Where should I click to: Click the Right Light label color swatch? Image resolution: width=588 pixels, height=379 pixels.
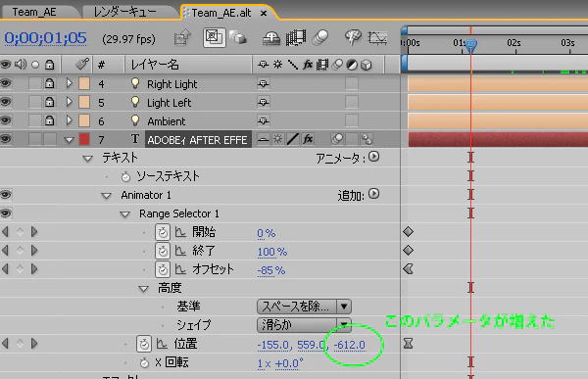[84, 83]
